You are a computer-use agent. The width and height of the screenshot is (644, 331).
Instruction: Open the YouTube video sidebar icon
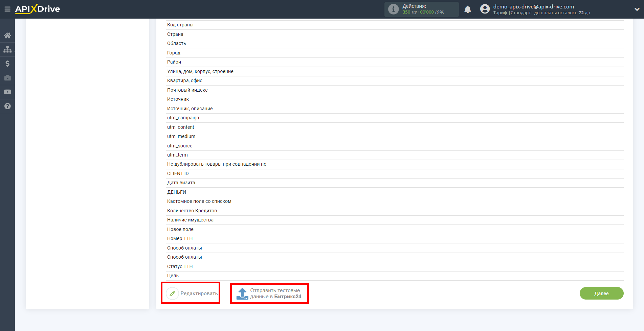point(7,92)
